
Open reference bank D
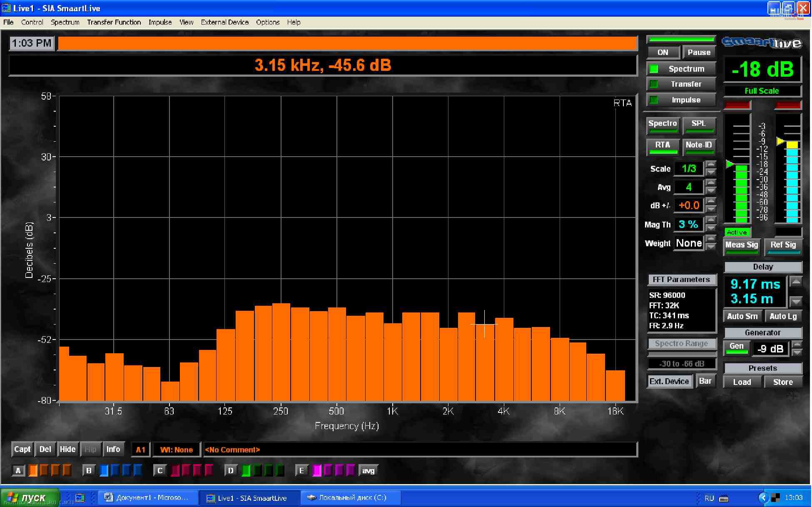[x=231, y=471]
